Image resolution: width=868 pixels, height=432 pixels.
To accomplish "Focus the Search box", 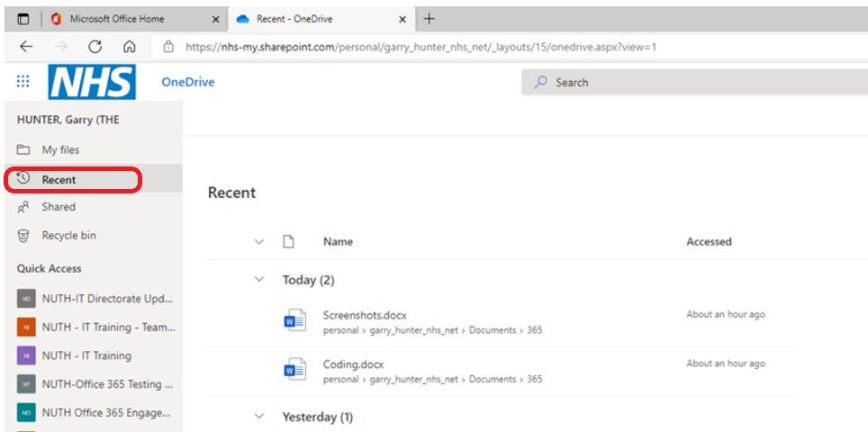I will (695, 83).
